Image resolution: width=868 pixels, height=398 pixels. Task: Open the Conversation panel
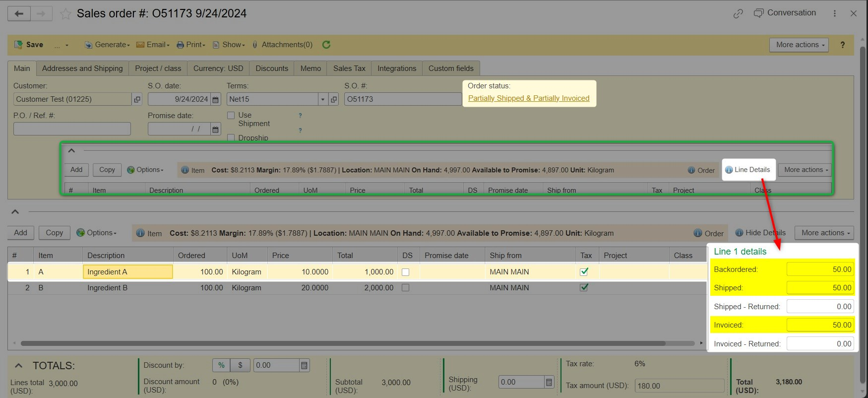pyautogui.click(x=785, y=13)
